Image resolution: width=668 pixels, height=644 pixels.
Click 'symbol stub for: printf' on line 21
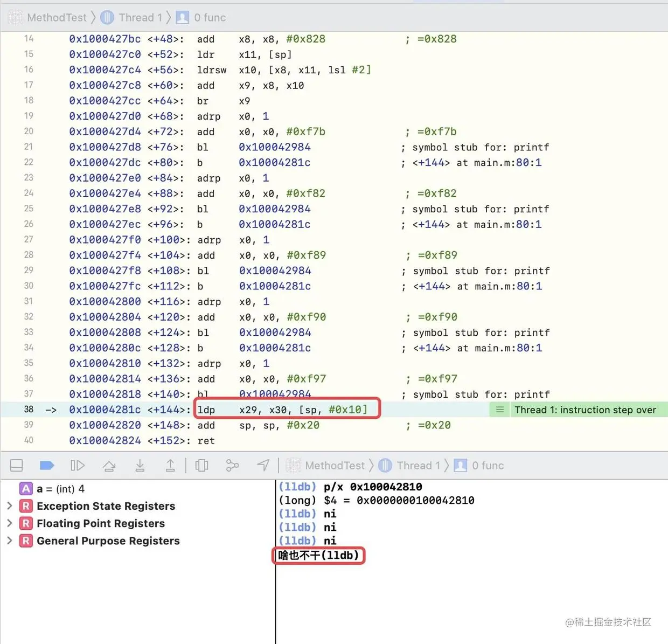click(x=481, y=147)
